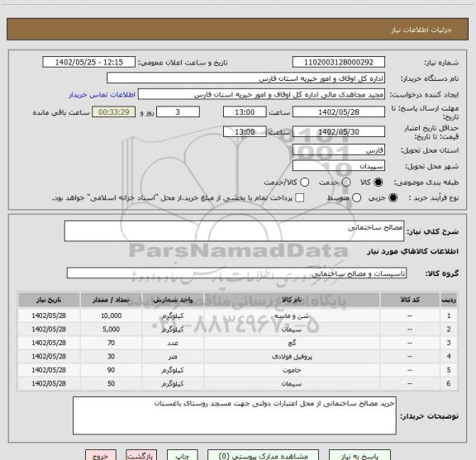Viewport: 476px width, 460px height.
Task: Click the واحد شمارش column header
Action: (173, 300)
